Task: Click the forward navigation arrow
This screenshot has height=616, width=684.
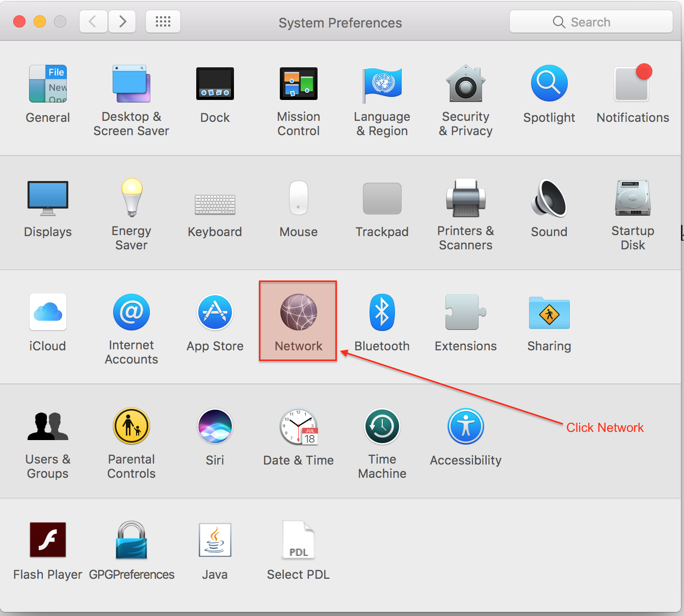Action: click(x=122, y=21)
